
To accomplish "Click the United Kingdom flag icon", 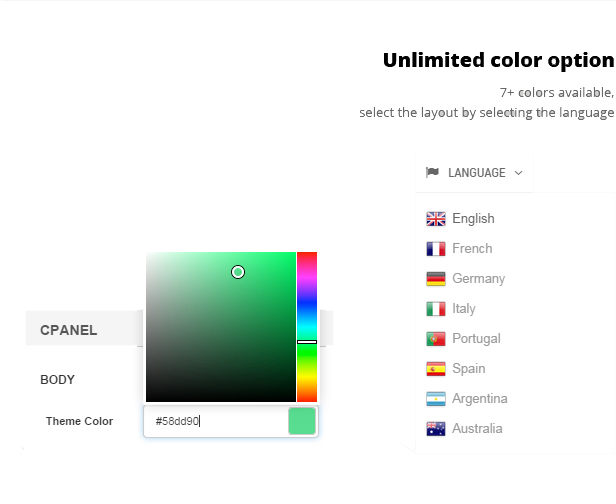I will tap(436, 219).
